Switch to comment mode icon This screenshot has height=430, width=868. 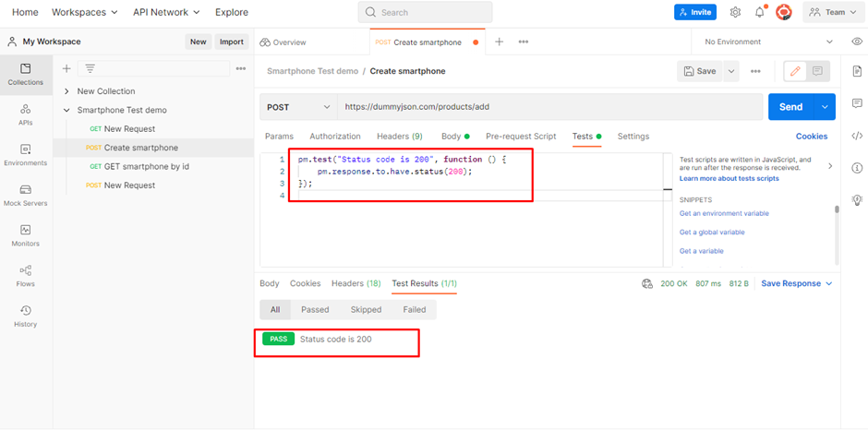(x=817, y=71)
